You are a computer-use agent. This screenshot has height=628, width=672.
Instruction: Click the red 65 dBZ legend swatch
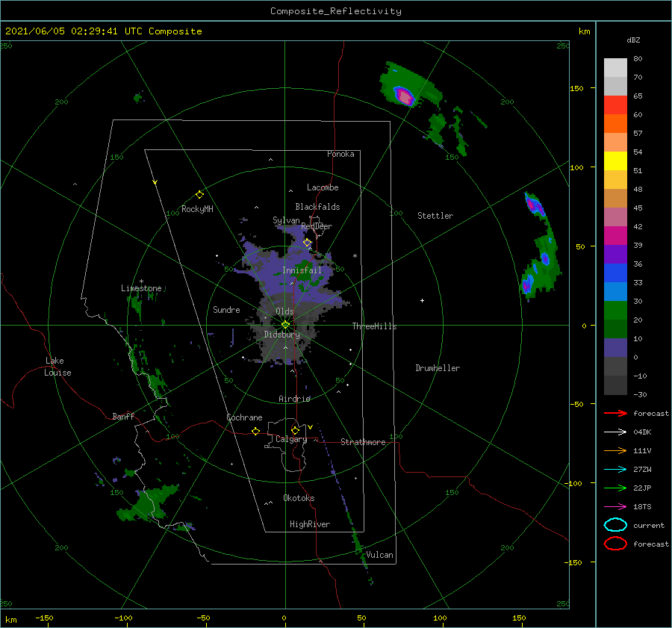tap(615, 105)
